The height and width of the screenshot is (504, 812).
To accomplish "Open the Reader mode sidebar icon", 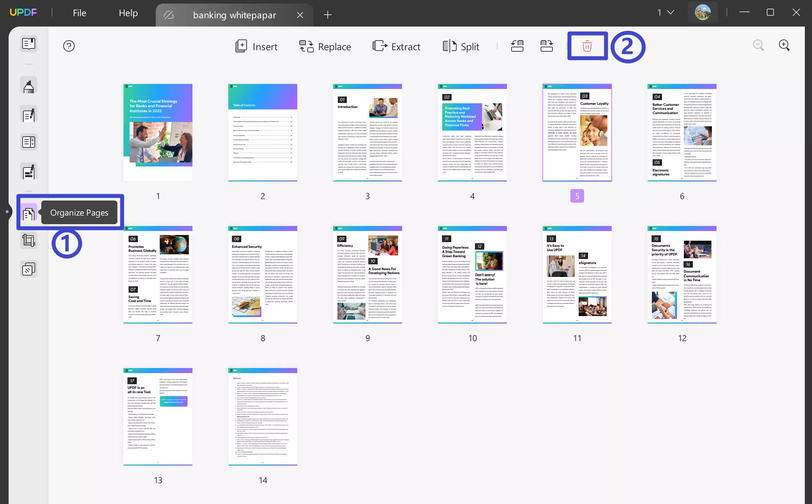I will tap(29, 44).
